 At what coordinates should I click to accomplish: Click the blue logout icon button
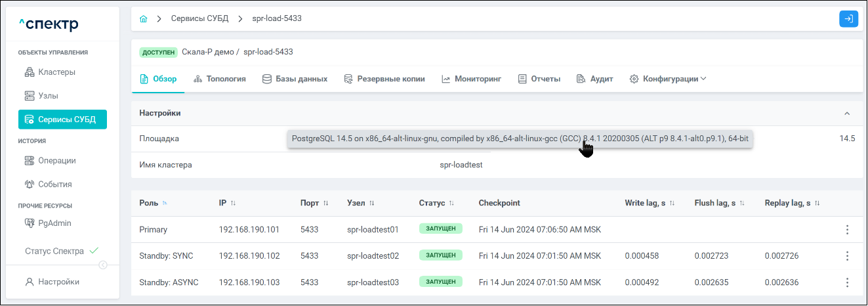pyautogui.click(x=848, y=18)
